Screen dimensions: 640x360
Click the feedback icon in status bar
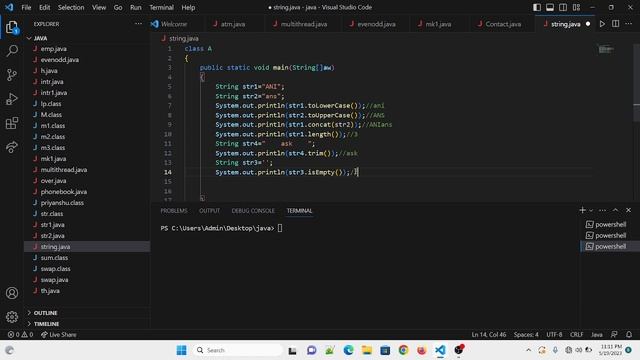(614, 335)
